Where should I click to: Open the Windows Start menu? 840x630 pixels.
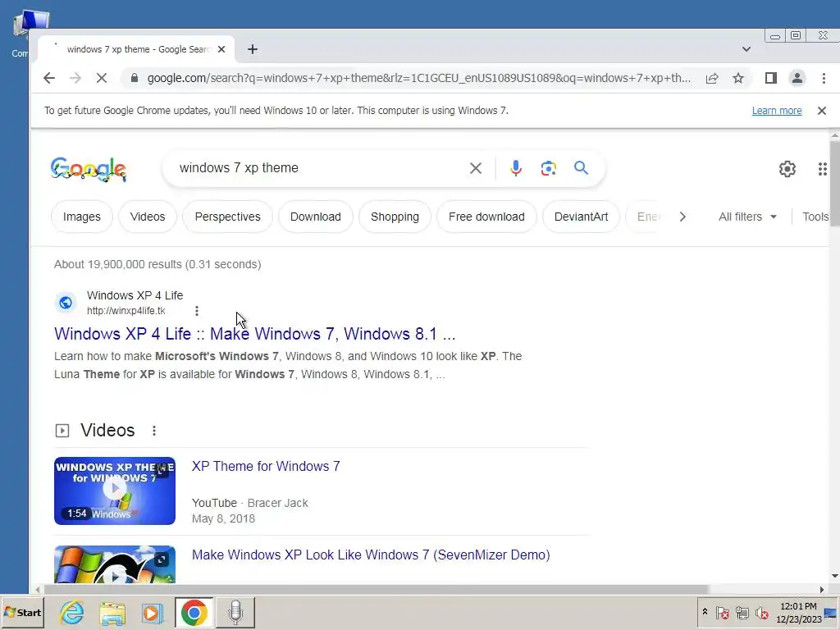click(x=22, y=612)
